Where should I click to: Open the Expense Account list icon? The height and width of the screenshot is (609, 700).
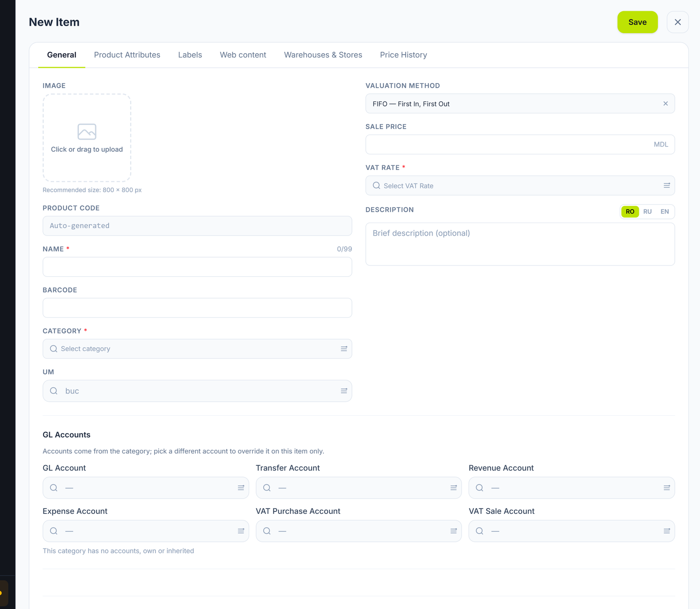coord(241,531)
